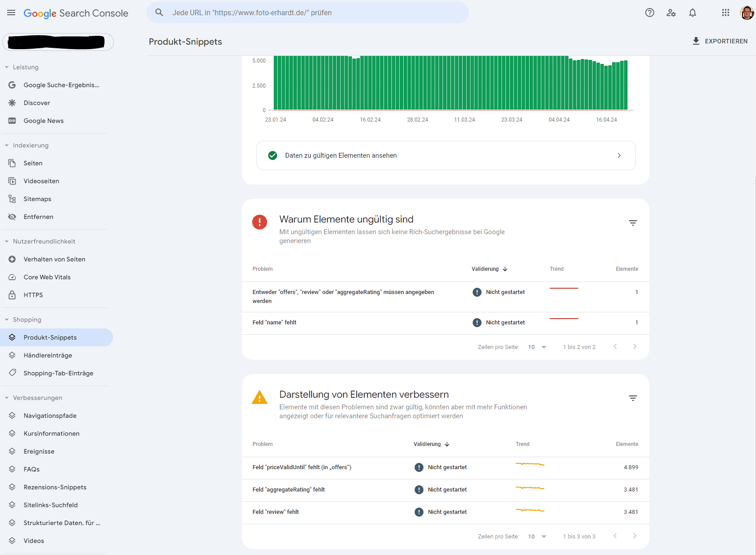Filter the invalid elements table

633,223
